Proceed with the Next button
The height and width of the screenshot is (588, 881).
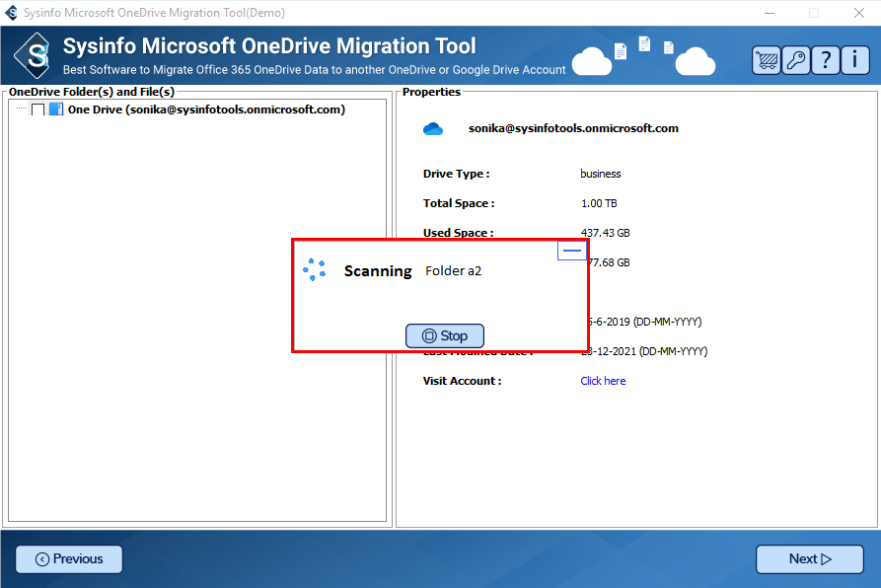click(x=810, y=559)
